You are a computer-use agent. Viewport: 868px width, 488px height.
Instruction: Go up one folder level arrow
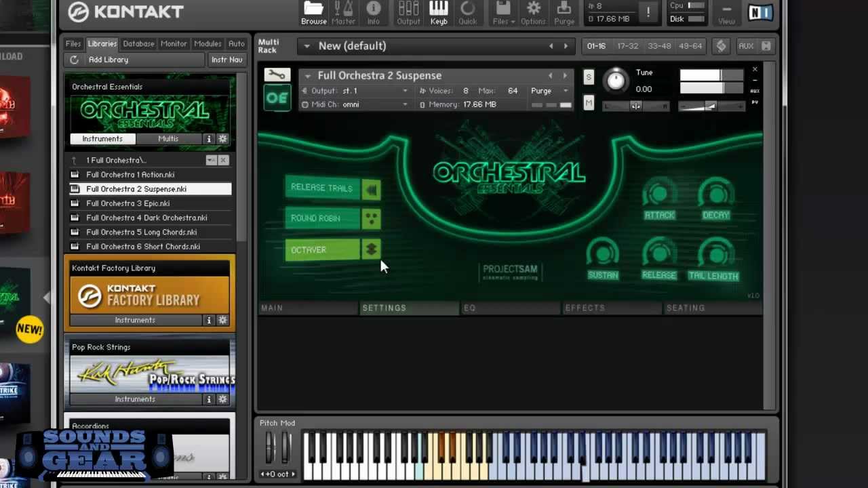tap(74, 160)
